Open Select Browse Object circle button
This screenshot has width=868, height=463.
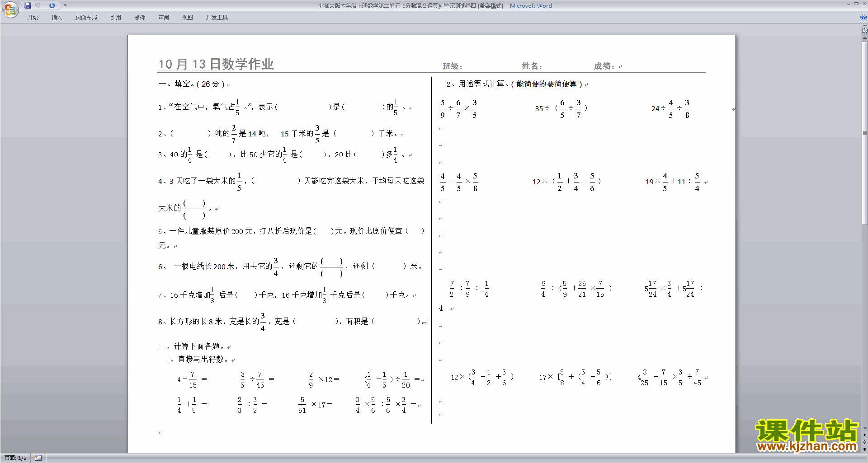click(x=864, y=442)
